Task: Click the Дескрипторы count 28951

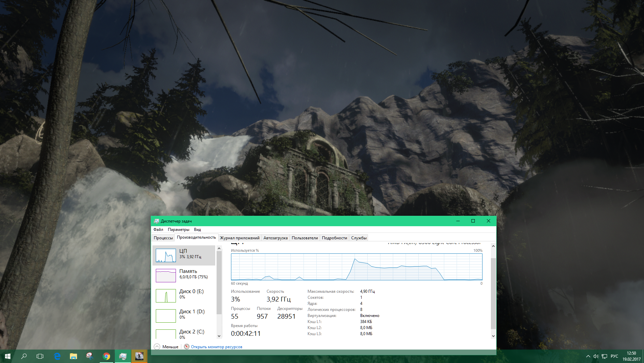Action: tap(286, 316)
